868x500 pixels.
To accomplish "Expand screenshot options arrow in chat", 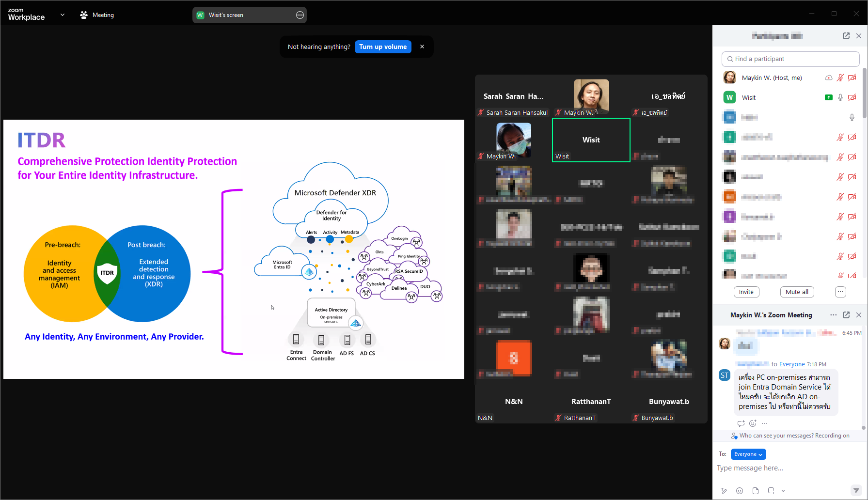I will point(783,491).
